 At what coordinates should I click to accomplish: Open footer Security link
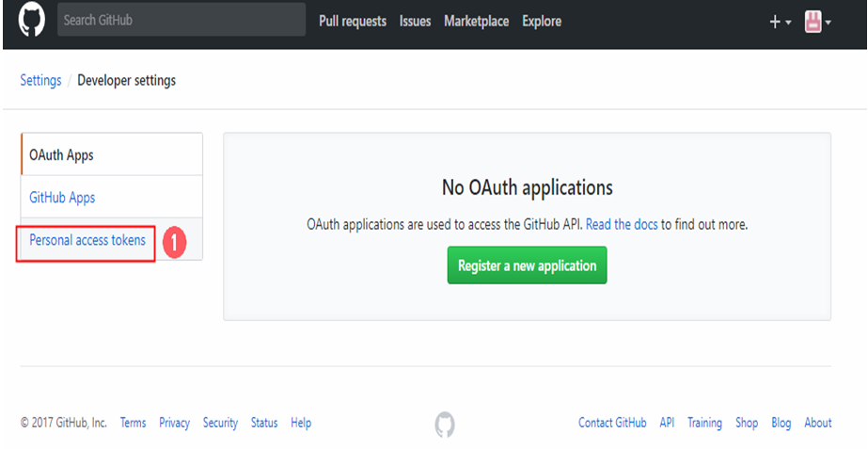point(220,423)
